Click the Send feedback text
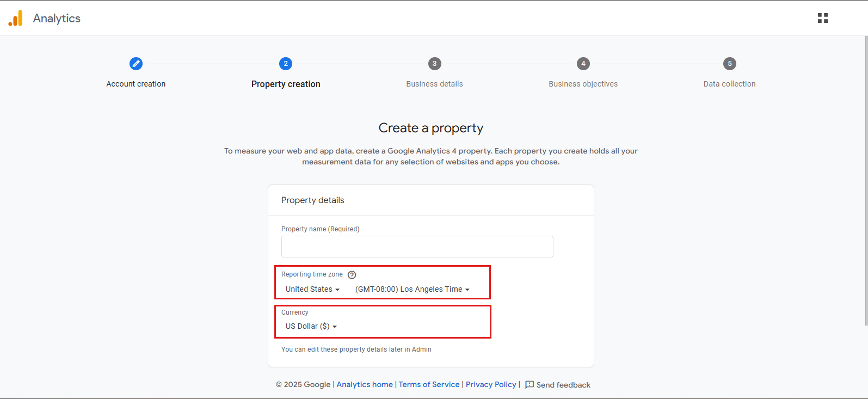The image size is (868, 399). point(563,385)
